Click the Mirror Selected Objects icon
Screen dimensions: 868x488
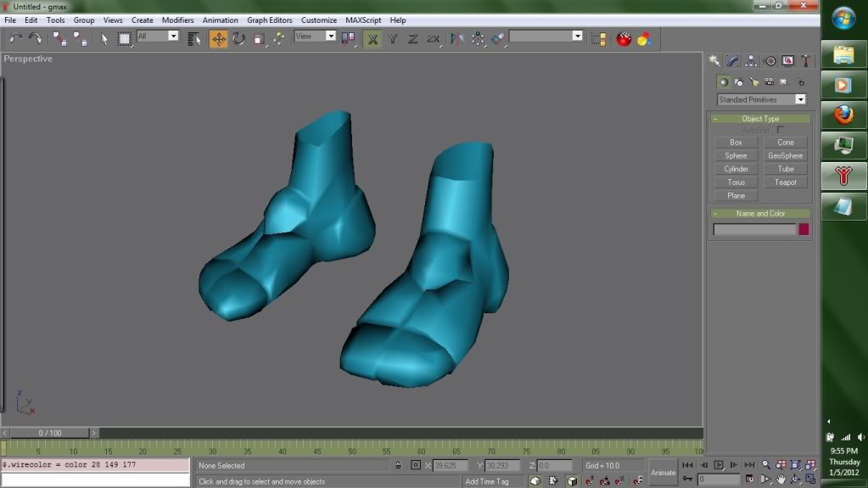tap(457, 39)
